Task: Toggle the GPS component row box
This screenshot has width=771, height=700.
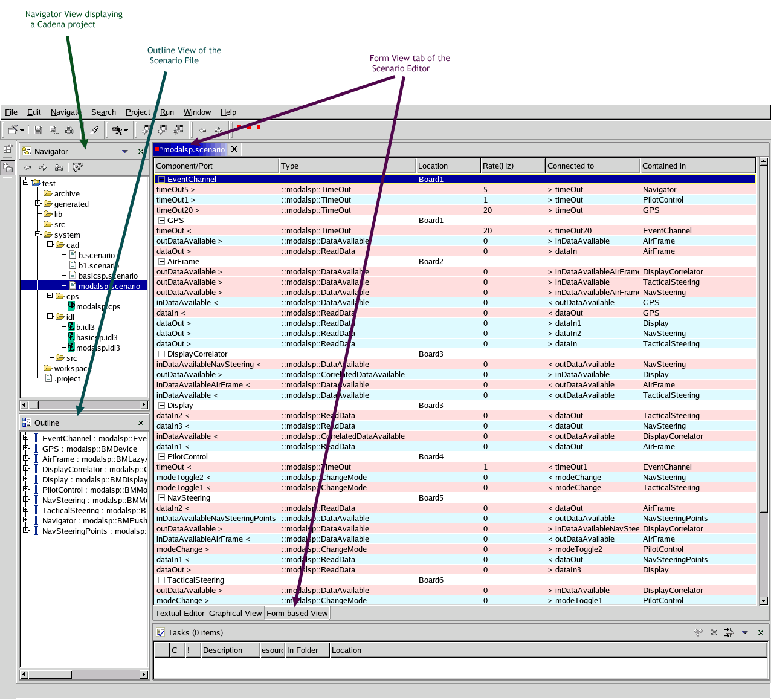Action: pyautogui.click(x=161, y=221)
